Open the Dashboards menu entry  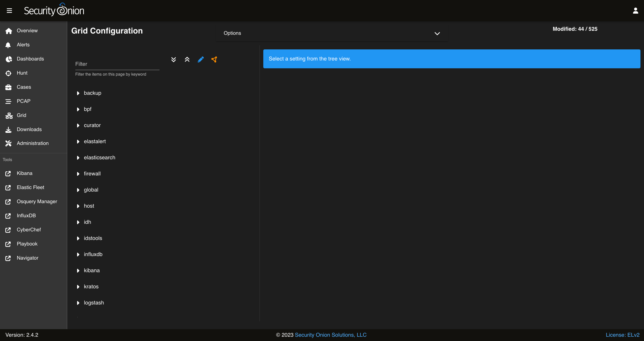30,59
